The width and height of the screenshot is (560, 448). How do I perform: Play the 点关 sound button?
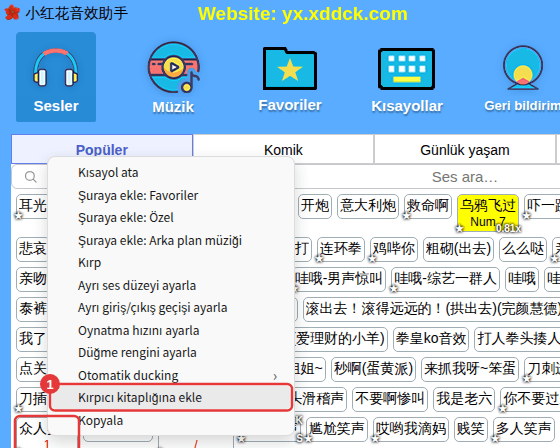[32, 369]
